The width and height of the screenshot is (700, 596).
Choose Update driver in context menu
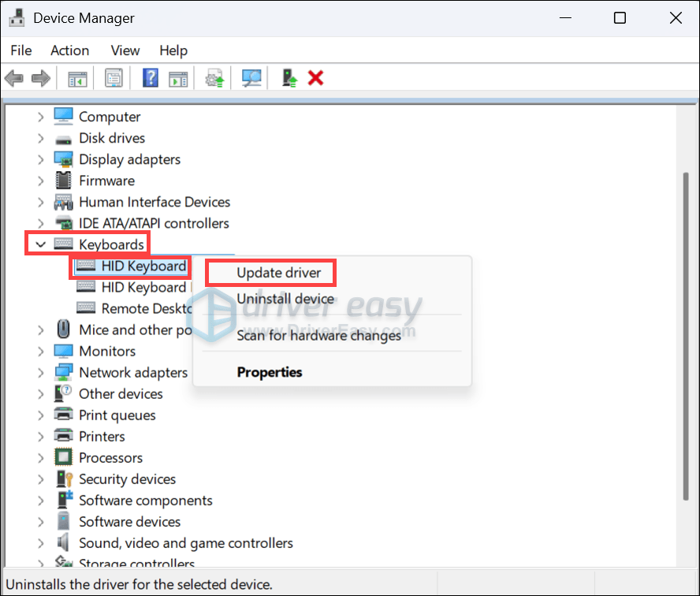coord(278,273)
